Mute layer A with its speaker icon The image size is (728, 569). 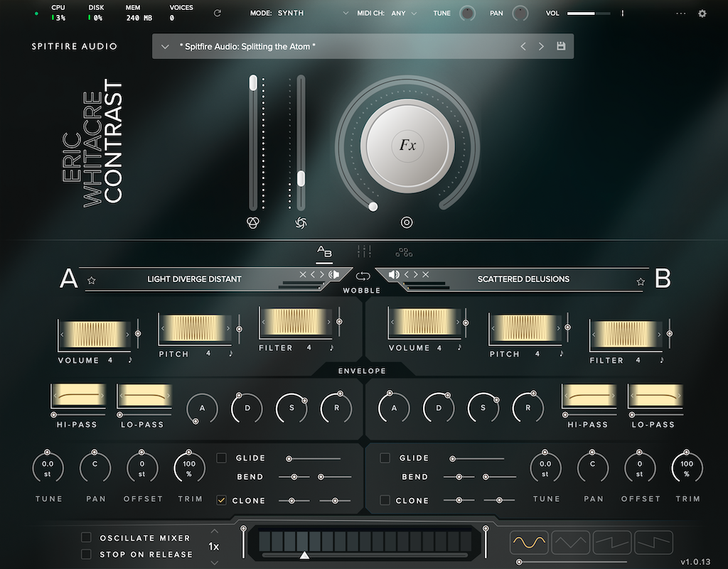(x=334, y=274)
